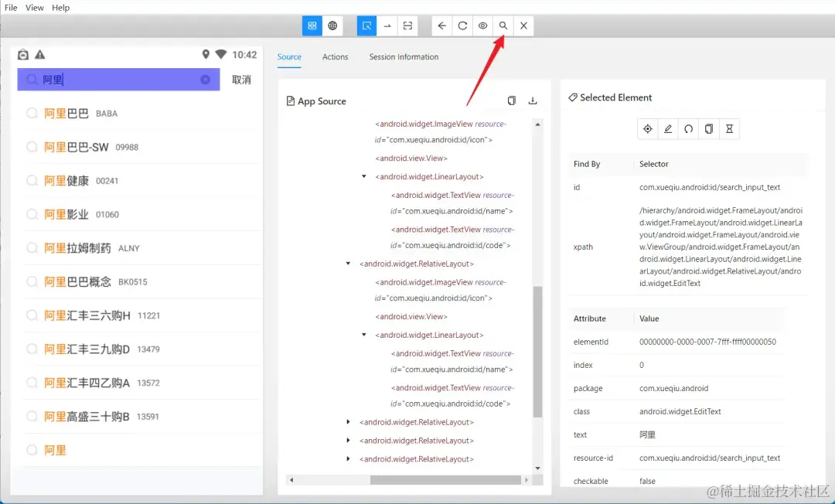Image resolution: width=835 pixels, height=504 pixels.
Task: Click the Back arrow toolbar button
Action: (x=442, y=26)
